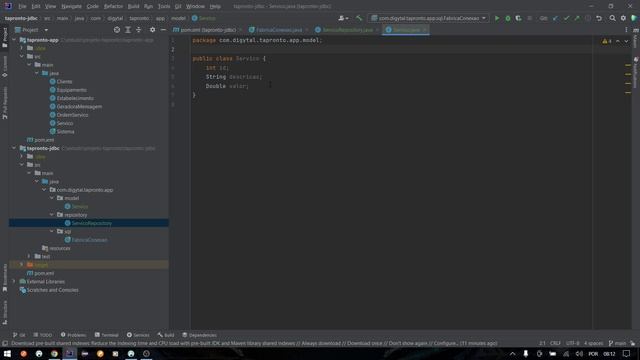This screenshot has width=640, height=360.
Task: Collapse tapronto-jdbc module node
Action: 14,148
